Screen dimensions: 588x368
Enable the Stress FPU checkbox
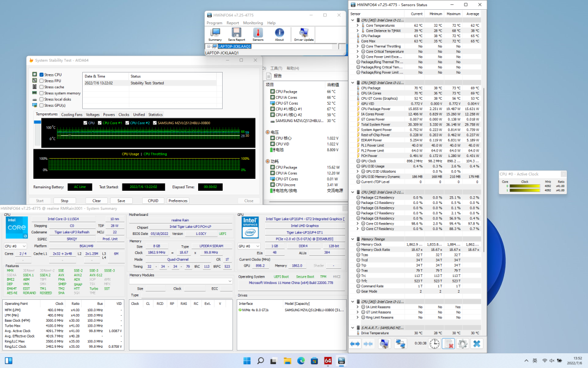tap(42, 81)
